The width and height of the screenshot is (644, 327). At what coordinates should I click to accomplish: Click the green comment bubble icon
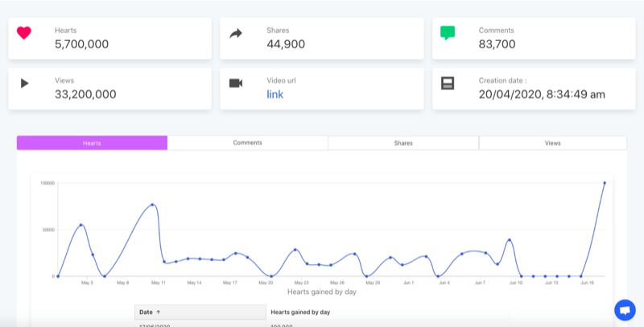[x=448, y=33]
